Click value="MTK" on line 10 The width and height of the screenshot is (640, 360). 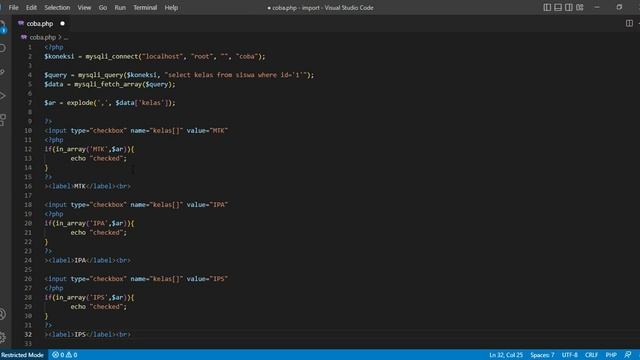[207, 131]
